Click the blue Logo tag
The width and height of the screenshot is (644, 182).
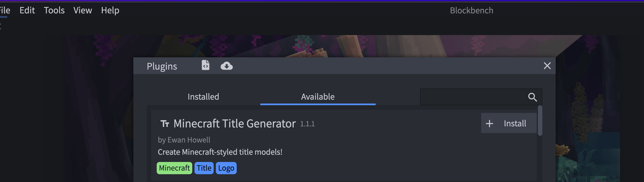[x=226, y=168]
